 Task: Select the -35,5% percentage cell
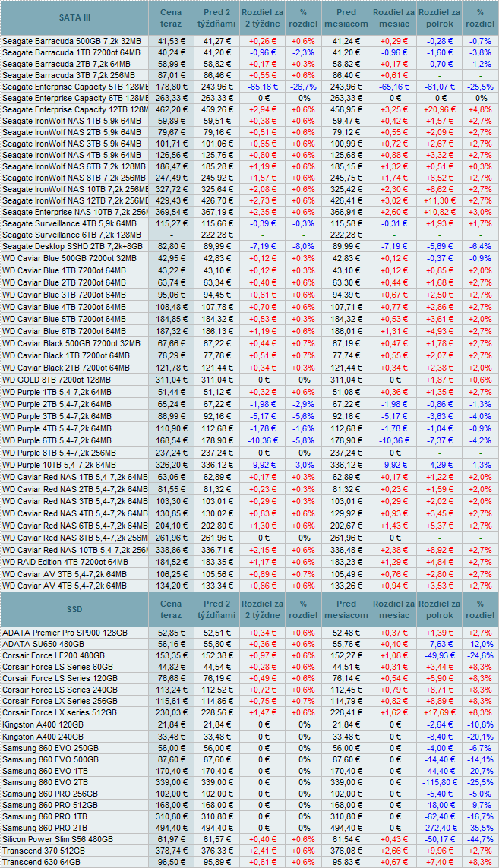[480, 828]
